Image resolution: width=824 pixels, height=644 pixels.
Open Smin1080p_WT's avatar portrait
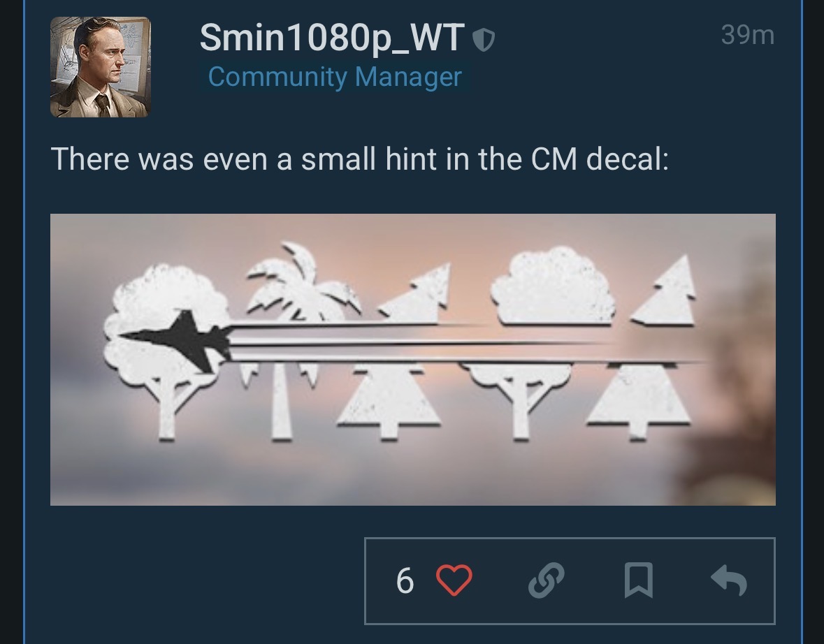[x=101, y=67]
